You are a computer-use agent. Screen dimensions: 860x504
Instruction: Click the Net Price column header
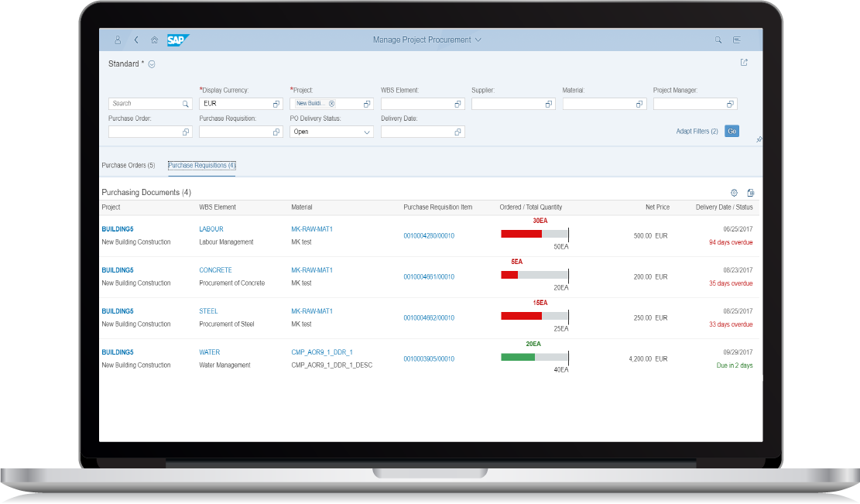pyautogui.click(x=658, y=207)
